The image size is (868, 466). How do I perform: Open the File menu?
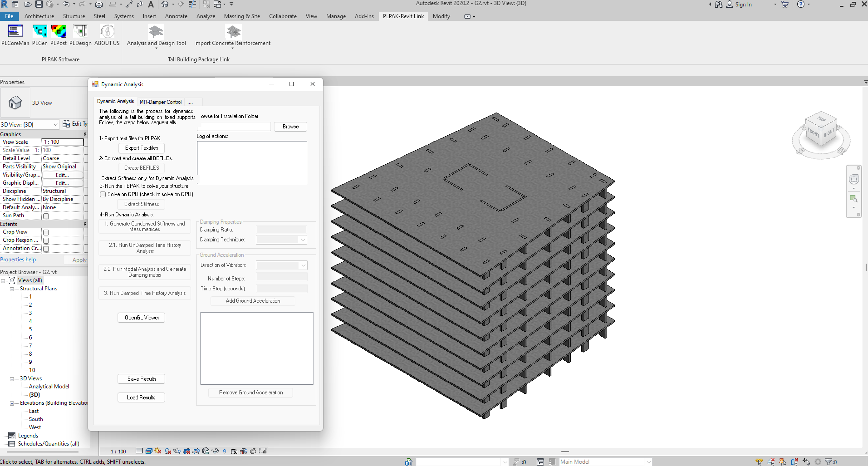click(x=9, y=16)
